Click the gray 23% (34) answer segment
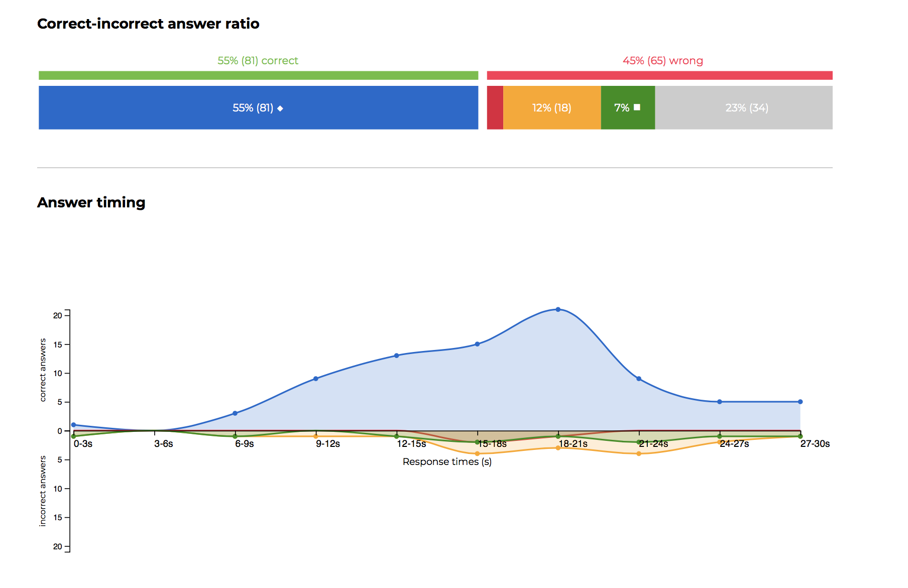Screen dimensions: 908x588 click(x=746, y=107)
